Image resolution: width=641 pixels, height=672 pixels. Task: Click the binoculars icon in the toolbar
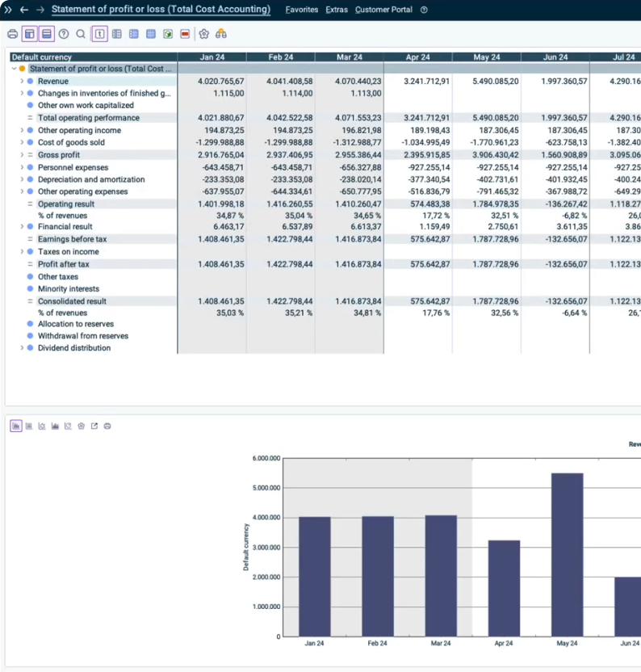(x=221, y=34)
